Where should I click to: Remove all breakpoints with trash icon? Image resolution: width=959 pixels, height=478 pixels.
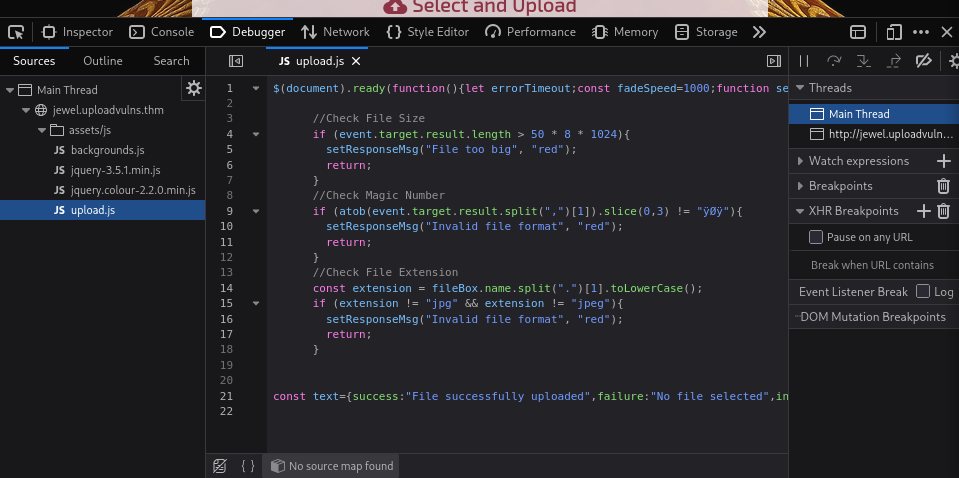tap(944, 186)
